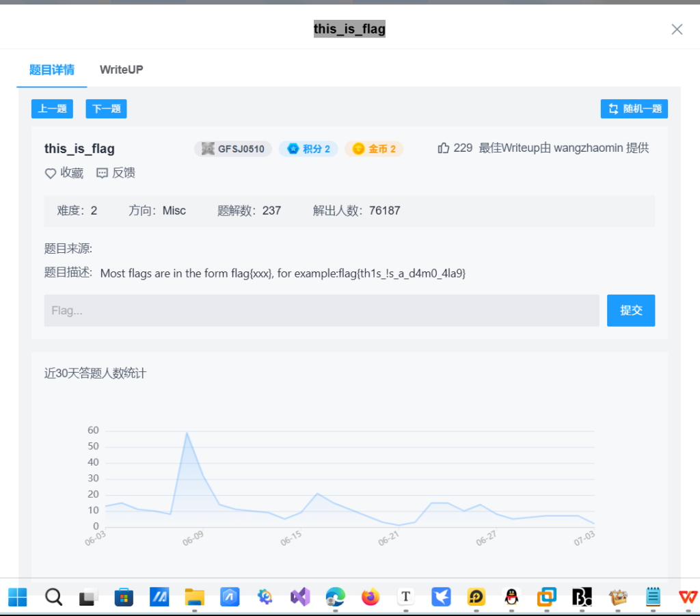Select the 题目详情 tab
Image resolution: width=700 pixels, height=616 pixels.
52,70
